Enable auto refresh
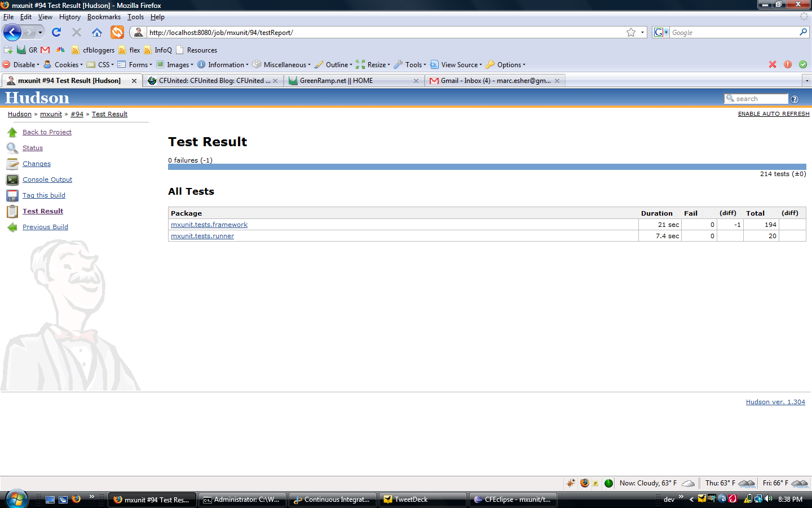 coord(774,114)
